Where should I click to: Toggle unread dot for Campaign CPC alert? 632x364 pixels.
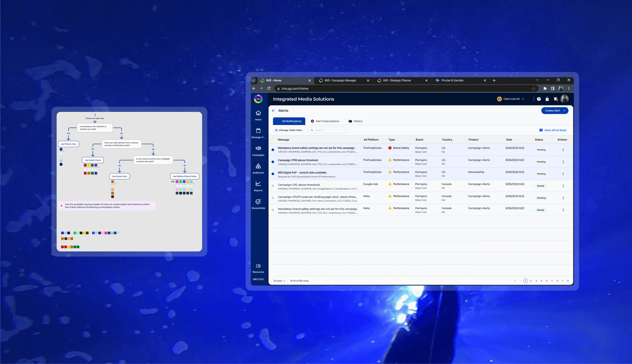273,186
